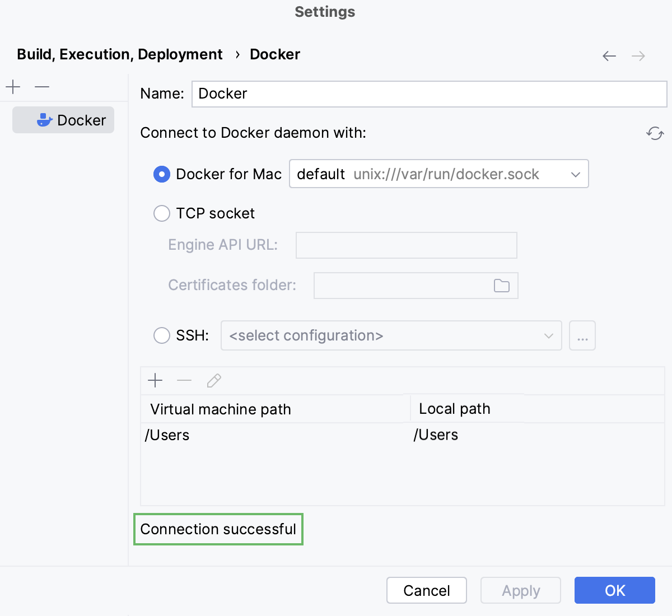672x616 pixels.
Task: Browse for a certificates folder
Action: [501, 285]
